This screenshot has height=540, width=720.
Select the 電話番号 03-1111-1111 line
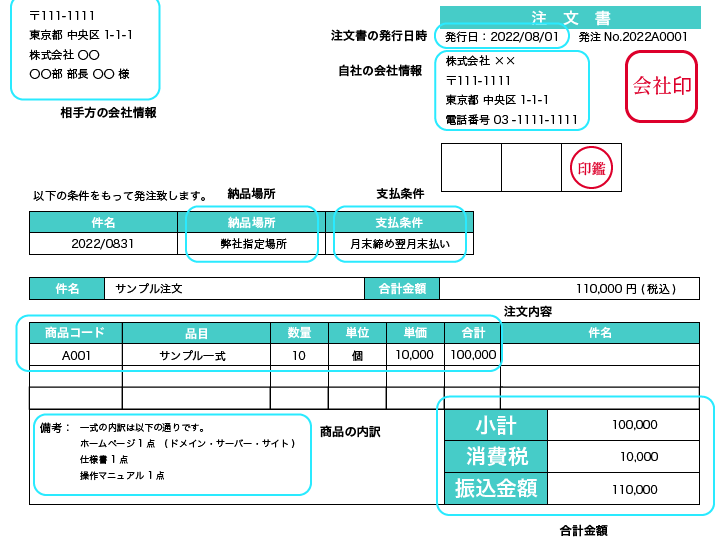point(512,120)
